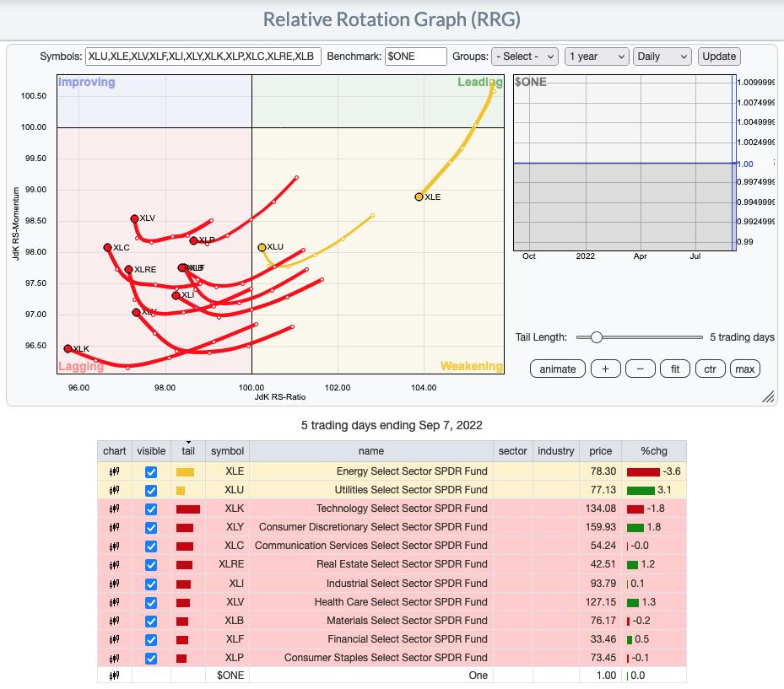The height and width of the screenshot is (689, 784).
Task: Open the chart icon in the XLB row
Action: pyautogui.click(x=115, y=621)
